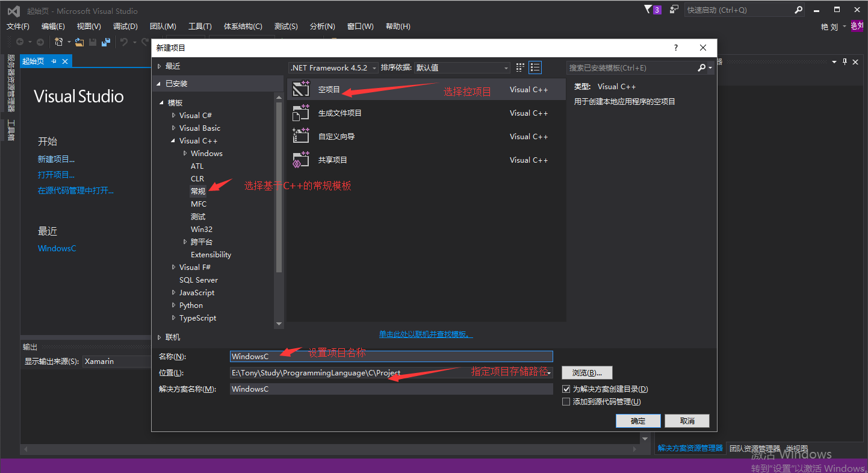Click the send feedback icon
This screenshot has width=868, height=473.
(674, 10)
